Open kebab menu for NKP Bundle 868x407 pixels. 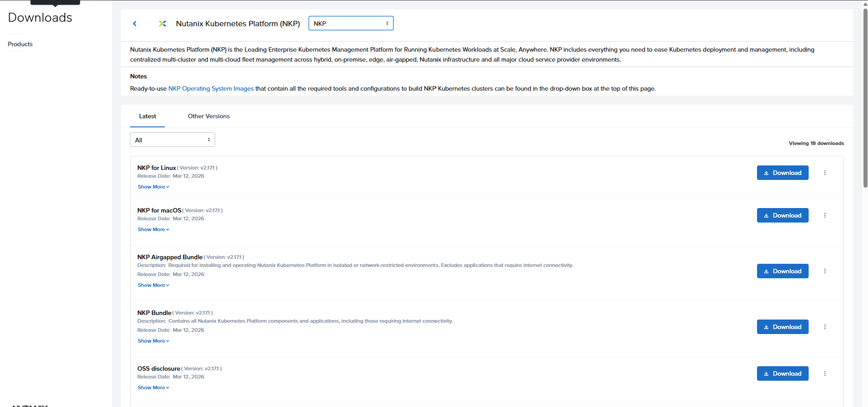point(825,327)
